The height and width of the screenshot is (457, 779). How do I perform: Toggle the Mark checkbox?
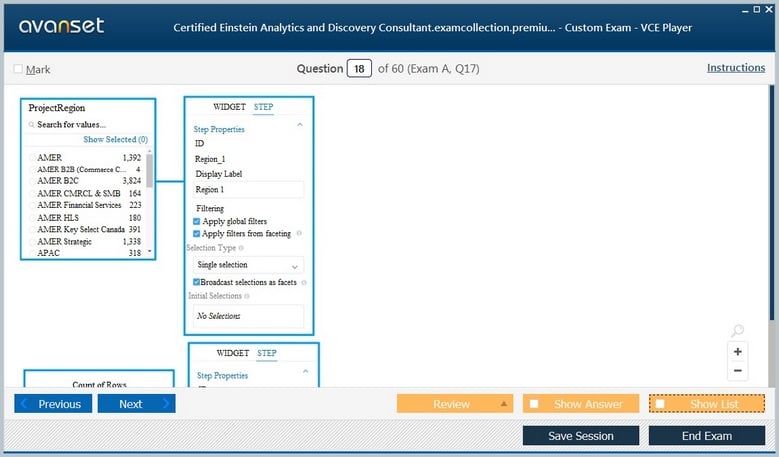[x=19, y=69]
